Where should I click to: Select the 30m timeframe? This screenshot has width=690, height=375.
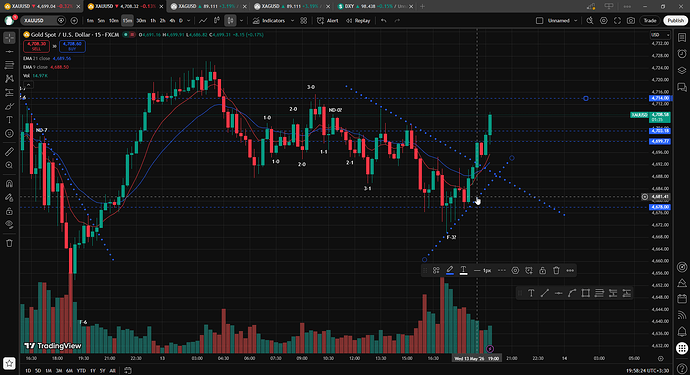(x=141, y=21)
